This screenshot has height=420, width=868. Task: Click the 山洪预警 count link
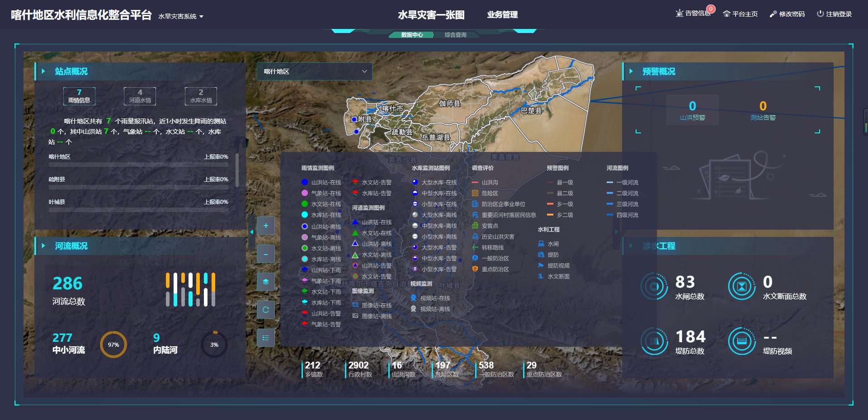pos(692,110)
